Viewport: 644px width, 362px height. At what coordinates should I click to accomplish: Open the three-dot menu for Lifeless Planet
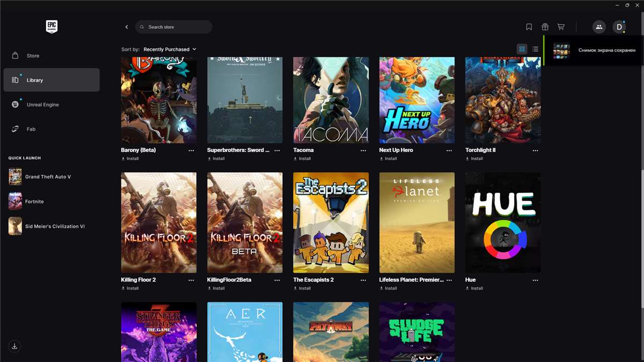449,280
